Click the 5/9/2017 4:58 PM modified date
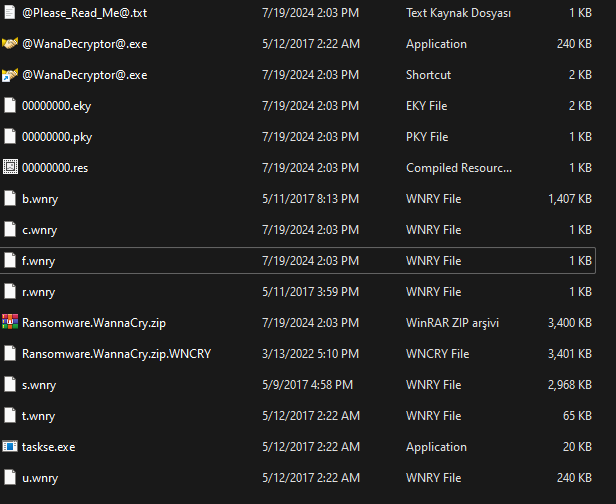Viewport: 616px width, 504px height. point(305,384)
